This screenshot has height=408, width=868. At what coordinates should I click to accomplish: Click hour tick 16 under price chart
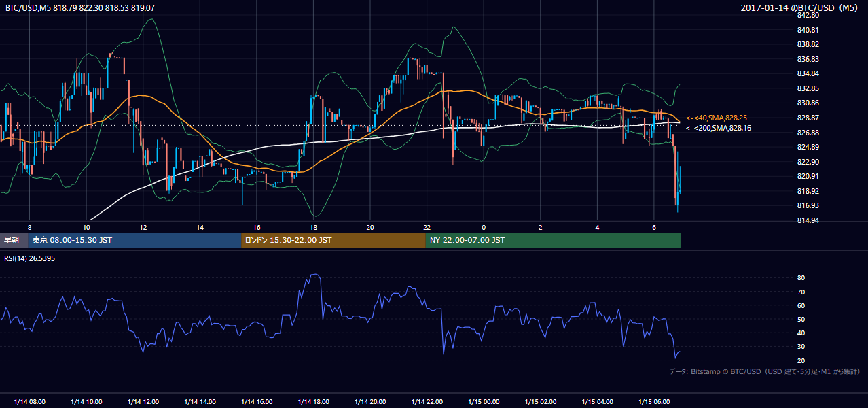pos(257,227)
